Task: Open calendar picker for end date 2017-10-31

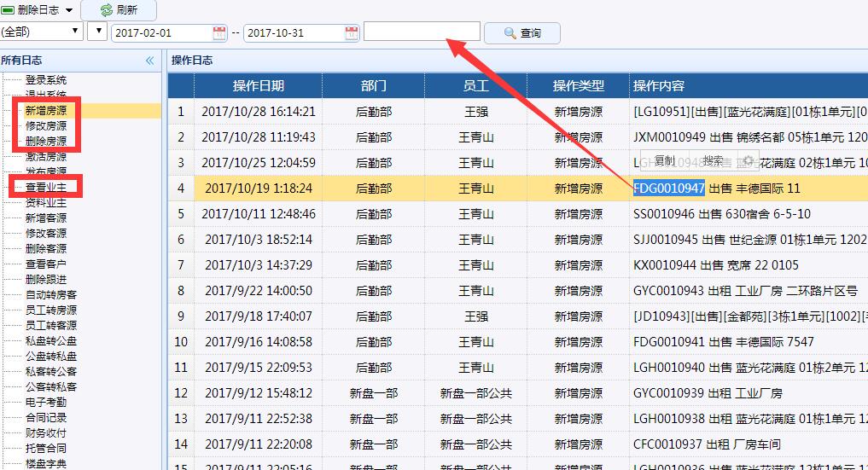Action: (352, 33)
